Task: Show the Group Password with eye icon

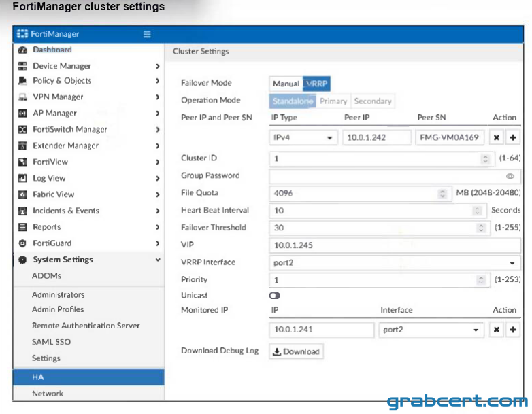Action: 510,176
